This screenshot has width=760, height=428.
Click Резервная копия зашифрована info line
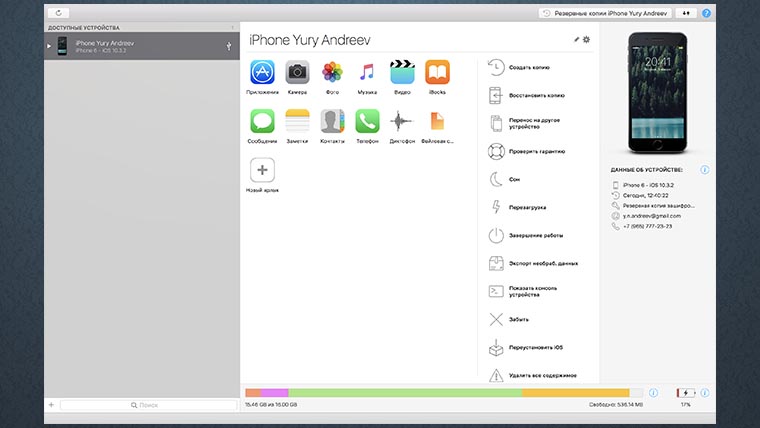[x=658, y=206]
